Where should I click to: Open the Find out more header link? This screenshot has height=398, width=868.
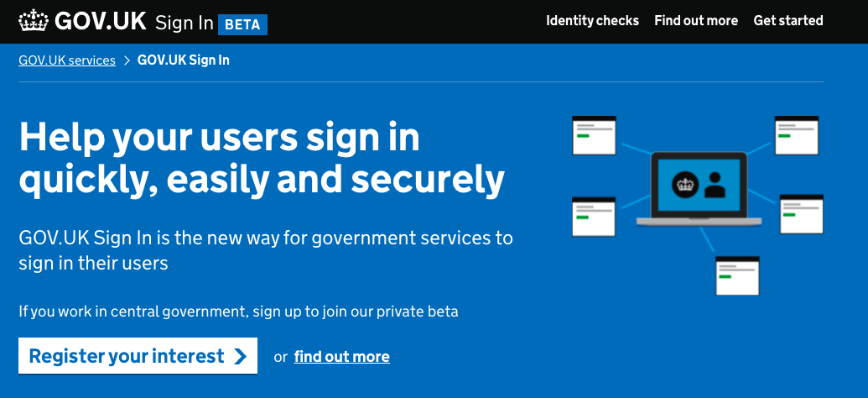[x=696, y=20]
